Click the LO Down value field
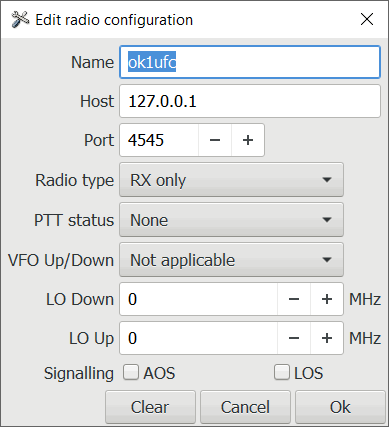 coord(198,299)
